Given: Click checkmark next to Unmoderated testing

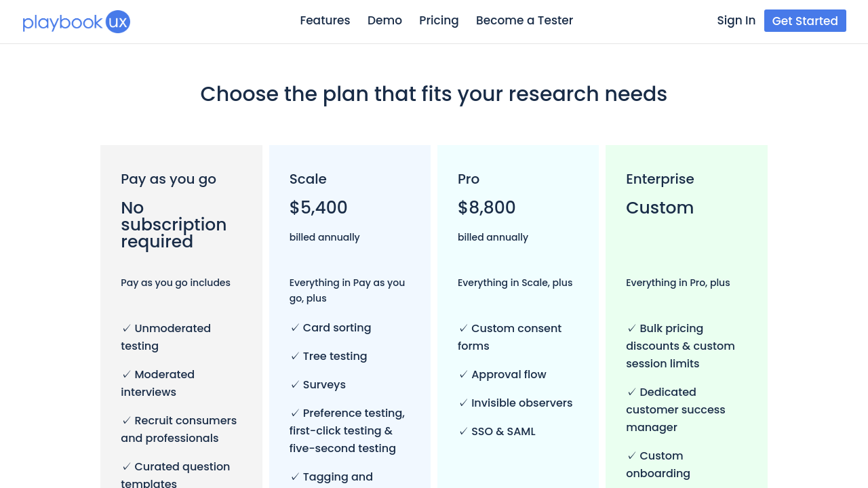Looking at the screenshot, I should tap(127, 329).
